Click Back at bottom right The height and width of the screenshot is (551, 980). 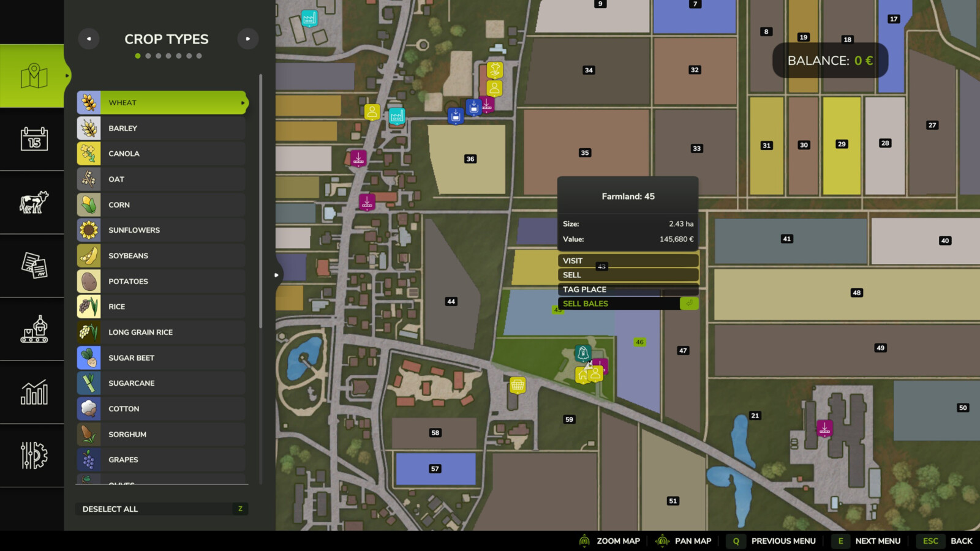(961, 541)
